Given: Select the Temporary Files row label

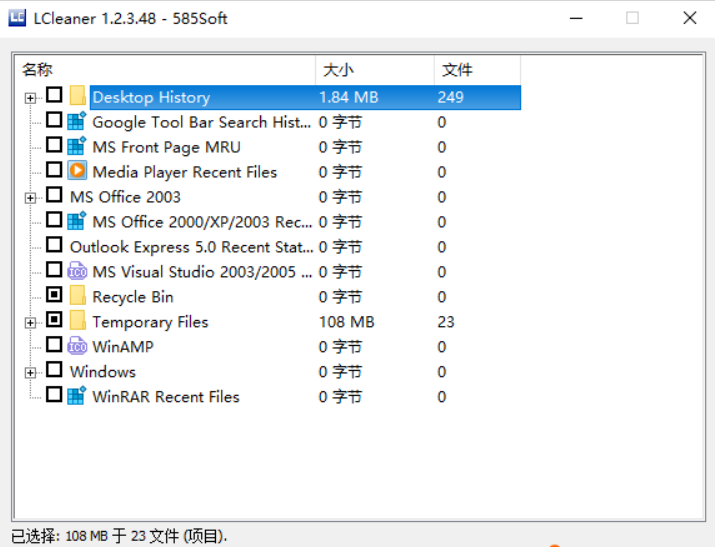Looking at the screenshot, I should [x=150, y=322].
